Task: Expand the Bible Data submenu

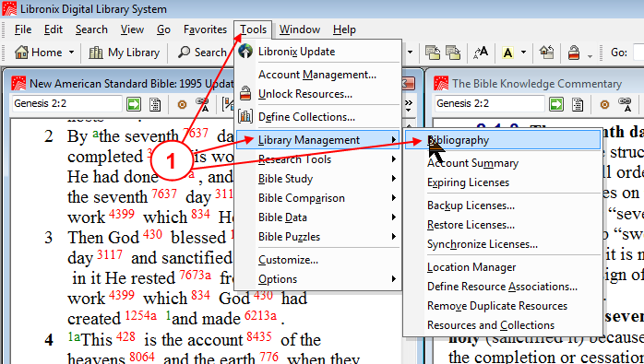Action: point(318,217)
